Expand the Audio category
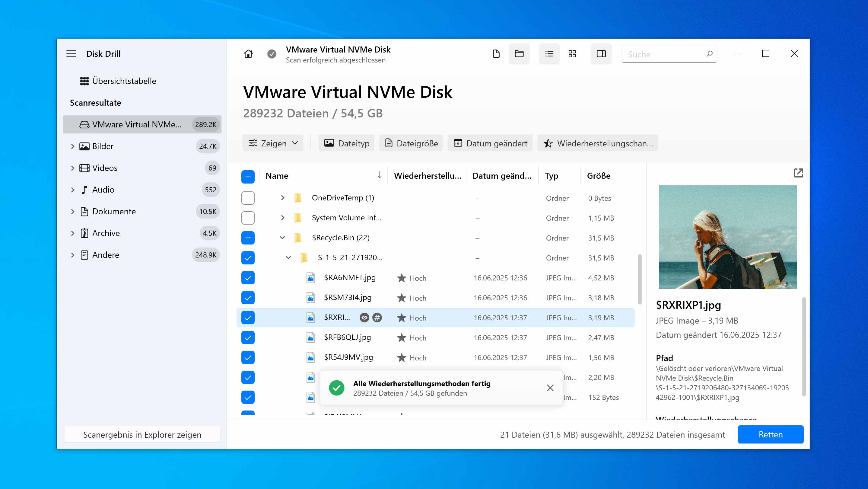This screenshot has height=489, width=868. pyautogui.click(x=72, y=190)
